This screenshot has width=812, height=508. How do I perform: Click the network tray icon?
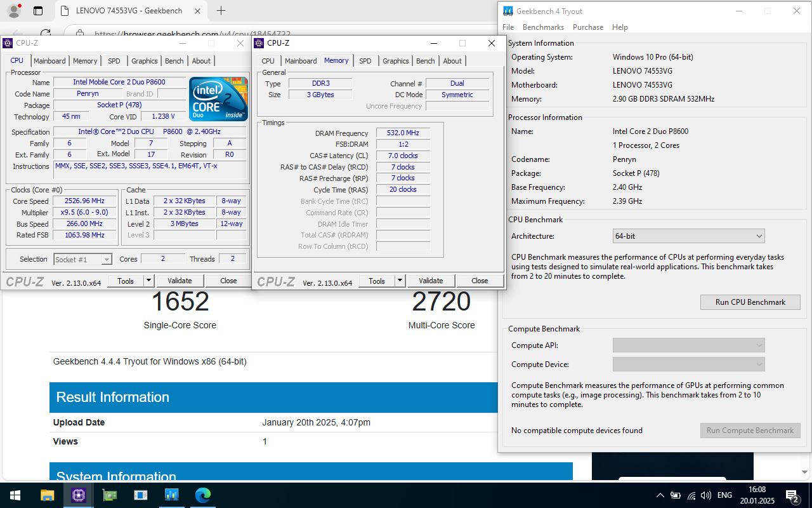click(x=691, y=495)
